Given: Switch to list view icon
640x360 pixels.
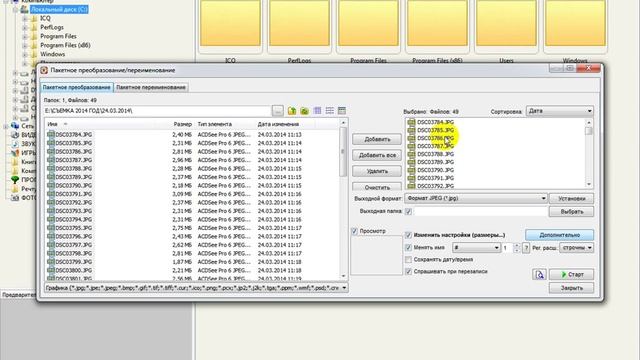Looking at the screenshot, I should 329,111.
